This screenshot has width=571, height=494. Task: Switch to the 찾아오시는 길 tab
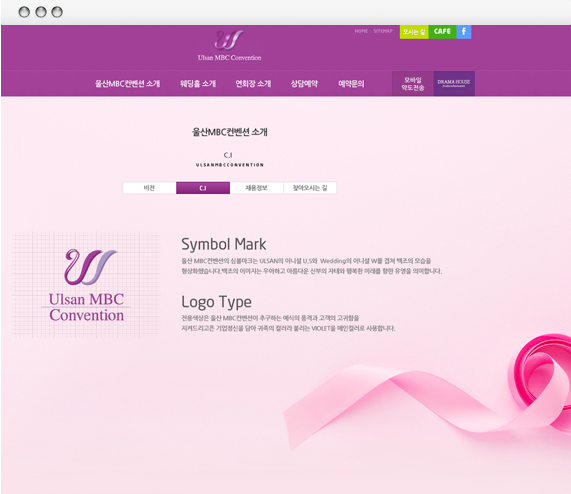coord(310,188)
